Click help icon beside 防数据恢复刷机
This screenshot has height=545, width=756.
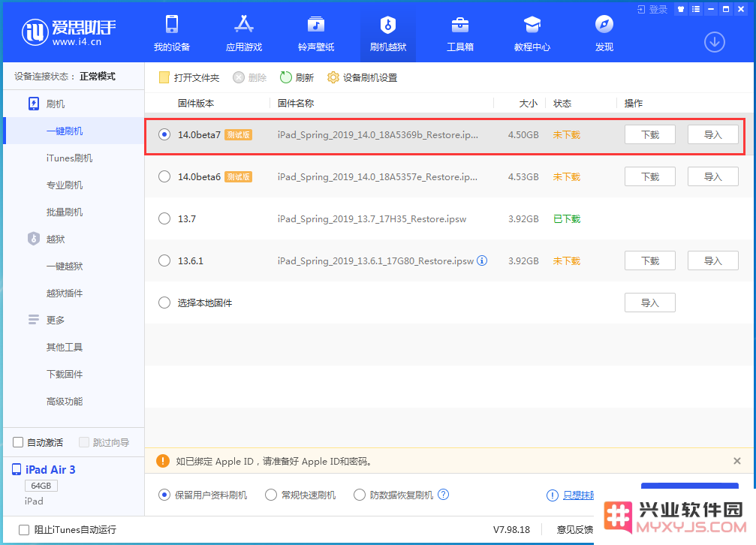(x=444, y=495)
